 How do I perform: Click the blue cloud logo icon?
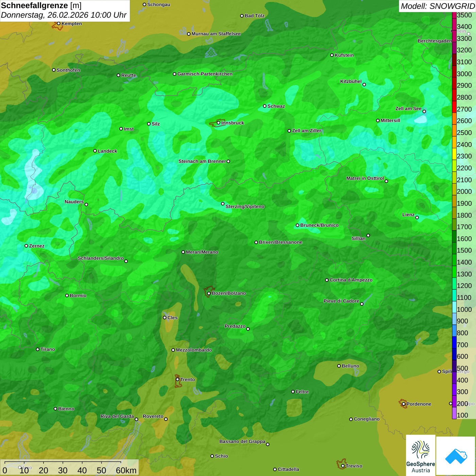tap(456, 456)
